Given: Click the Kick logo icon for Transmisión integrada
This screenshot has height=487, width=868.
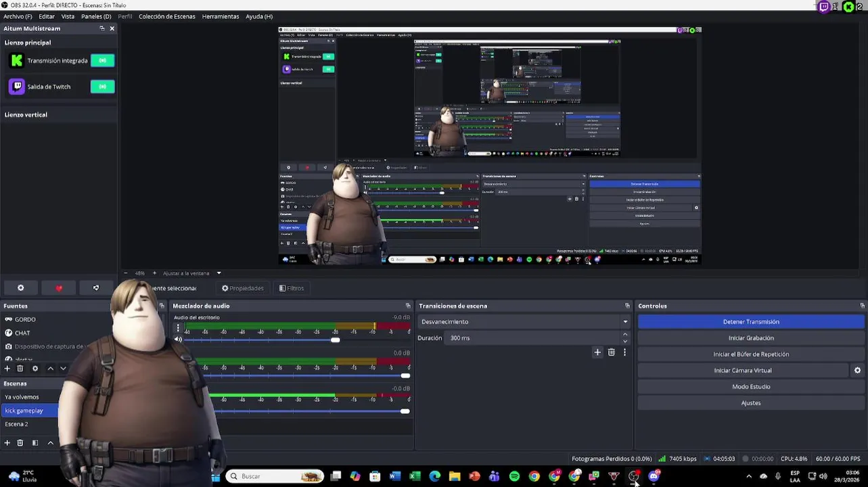Looking at the screenshot, I should [17, 61].
